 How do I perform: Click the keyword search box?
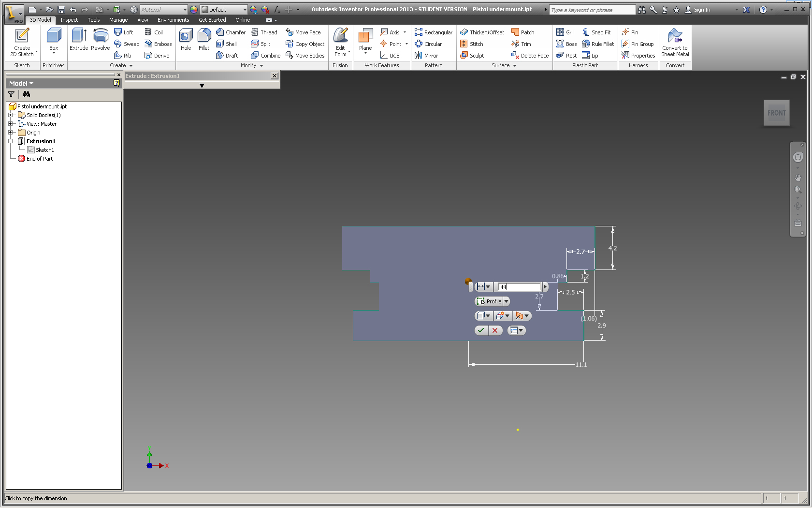[x=592, y=10]
